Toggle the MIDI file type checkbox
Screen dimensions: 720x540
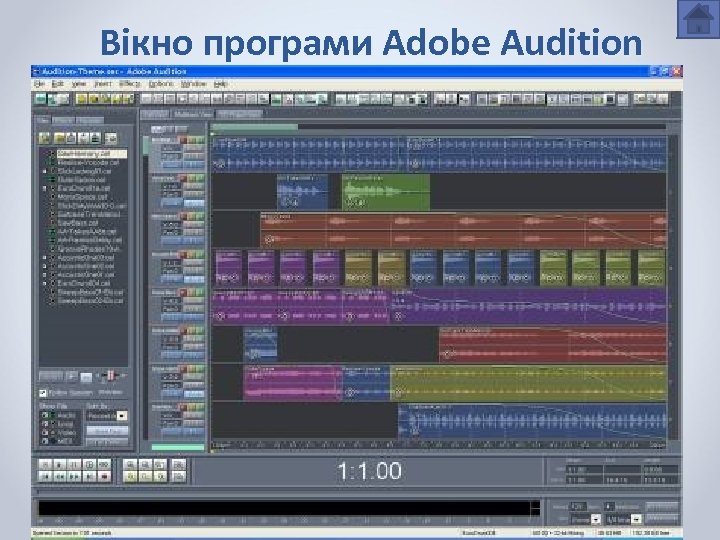[45, 441]
